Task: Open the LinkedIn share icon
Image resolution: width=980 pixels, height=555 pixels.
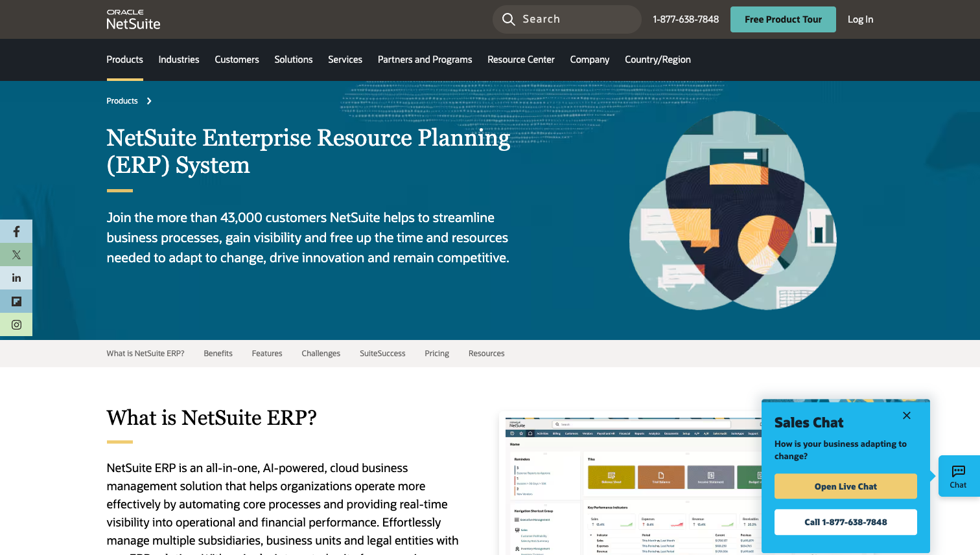Action: 16,278
